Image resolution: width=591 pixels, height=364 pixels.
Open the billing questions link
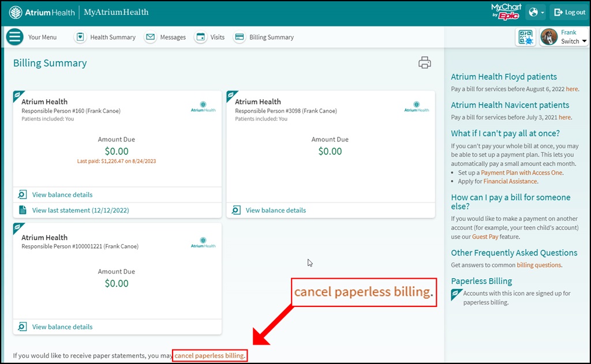(538, 265)
